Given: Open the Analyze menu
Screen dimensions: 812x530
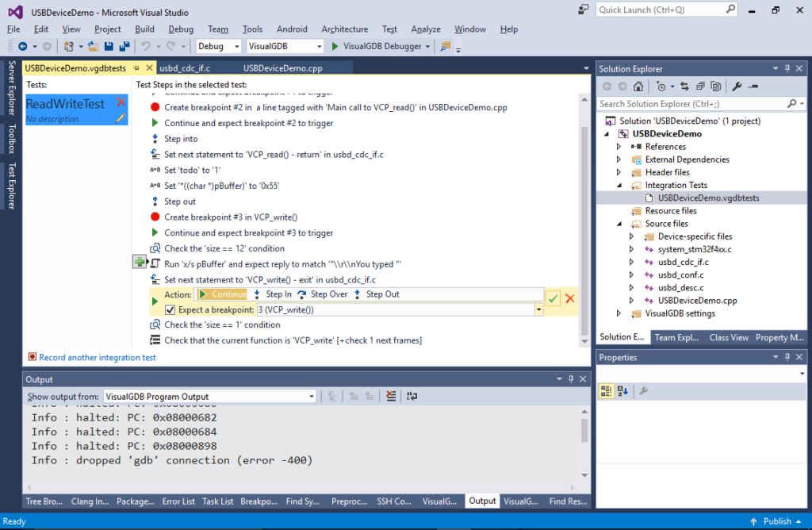Looking at the screenshot, I should (x=426, y=29).
